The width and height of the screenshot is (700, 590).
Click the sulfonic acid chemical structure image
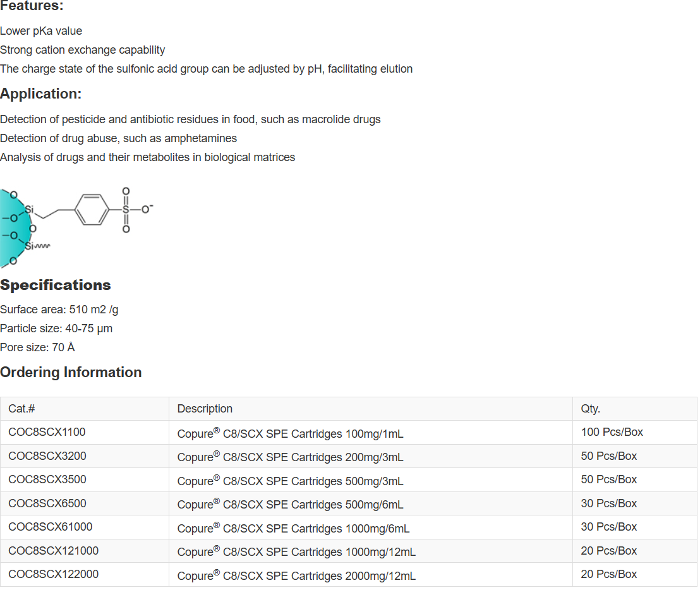76,227
